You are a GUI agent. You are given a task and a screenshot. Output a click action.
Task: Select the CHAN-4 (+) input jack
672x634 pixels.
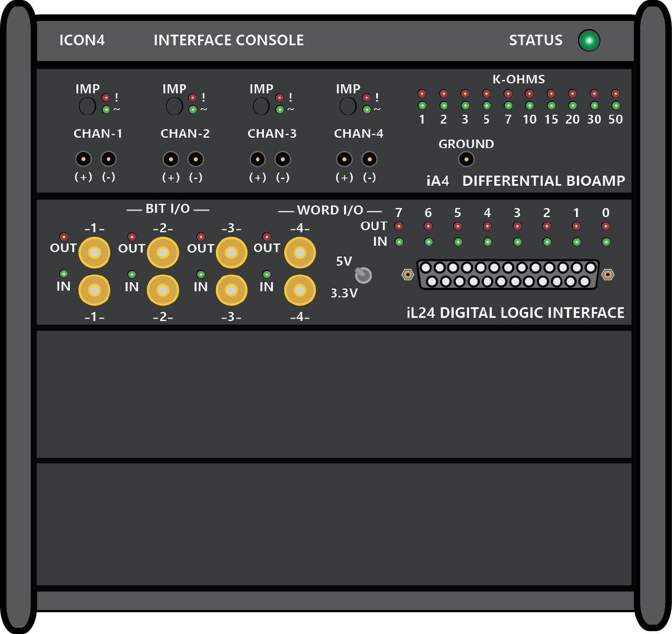click(x=344, y=159)
